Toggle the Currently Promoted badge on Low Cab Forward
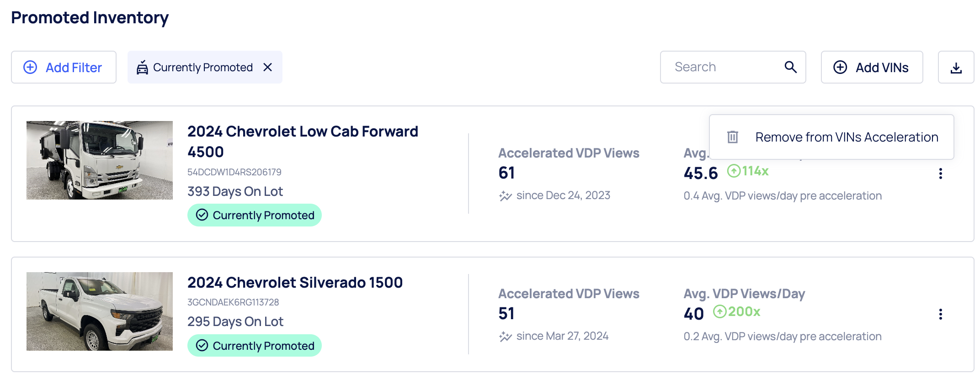 pos(255,215)
